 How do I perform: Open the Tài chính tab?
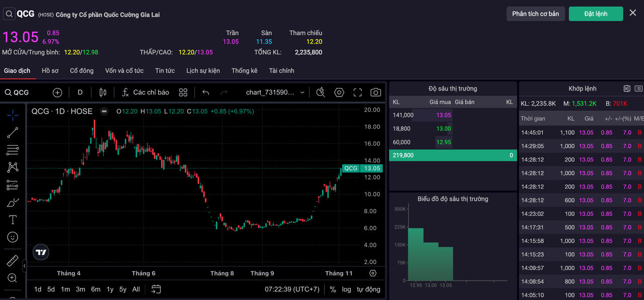point(281,71)
